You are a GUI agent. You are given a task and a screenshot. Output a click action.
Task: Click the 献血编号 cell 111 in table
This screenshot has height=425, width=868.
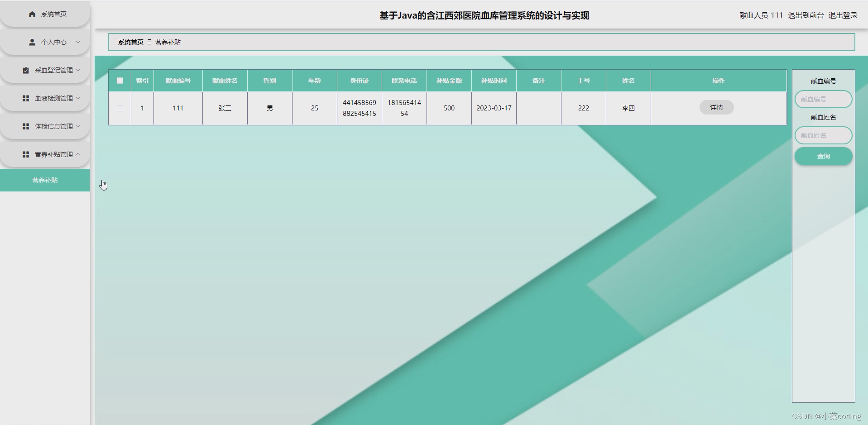(178, 108)
